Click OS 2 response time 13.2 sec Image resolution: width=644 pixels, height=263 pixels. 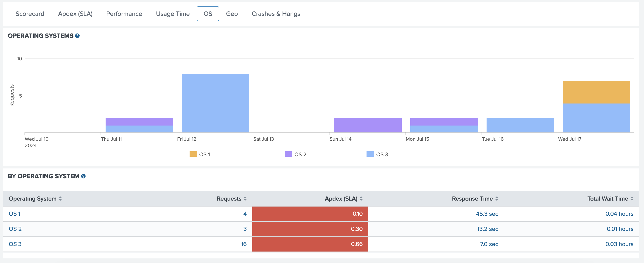coord(487,229)
